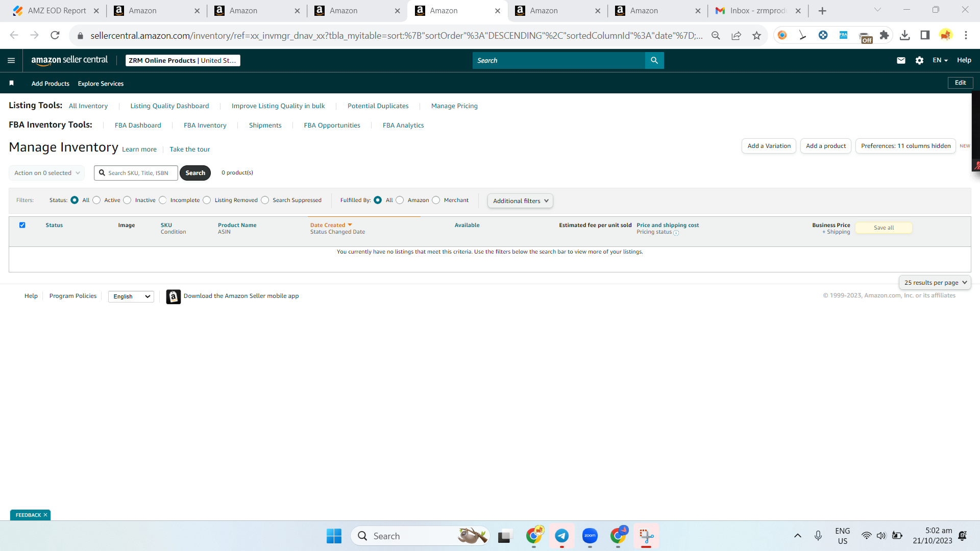The height and width of the screenshot is (551, 980).
Task: Open Chrome tab search chevron
Action: point(877,10)
